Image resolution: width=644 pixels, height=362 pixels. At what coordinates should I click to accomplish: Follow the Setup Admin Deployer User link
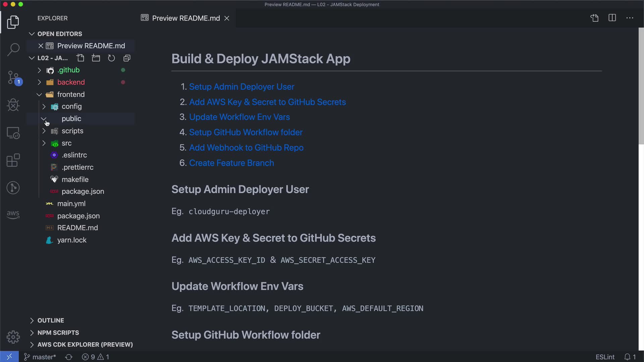tap(241, 86)
